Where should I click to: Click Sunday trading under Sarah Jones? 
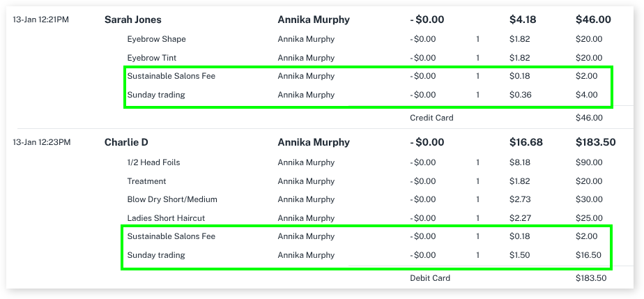(156, 95)
